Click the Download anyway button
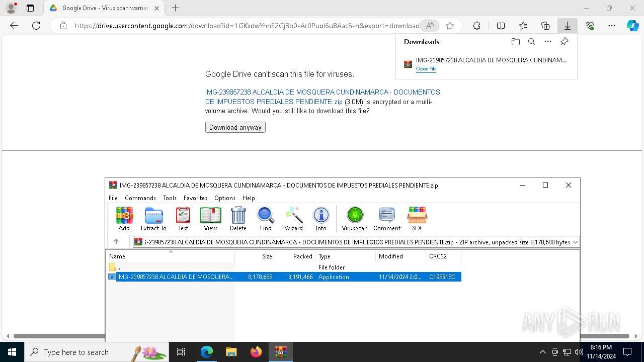 (235, 127)
